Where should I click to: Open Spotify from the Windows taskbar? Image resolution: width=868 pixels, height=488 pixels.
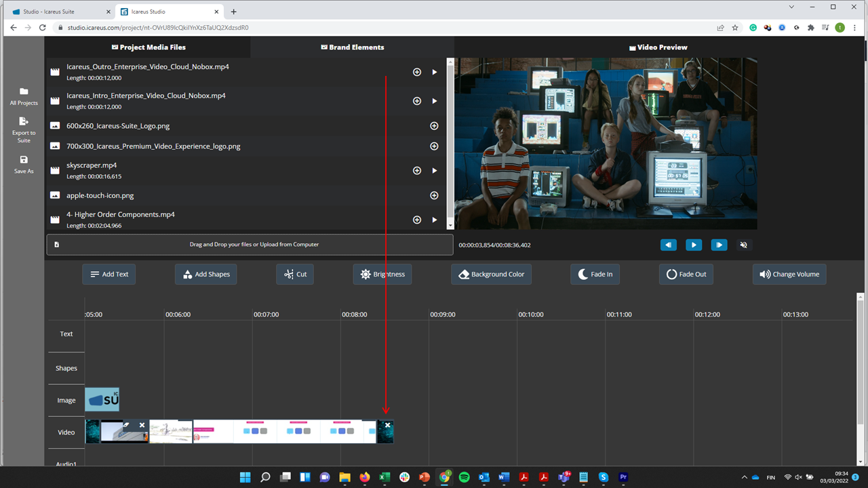coord(465,477)
